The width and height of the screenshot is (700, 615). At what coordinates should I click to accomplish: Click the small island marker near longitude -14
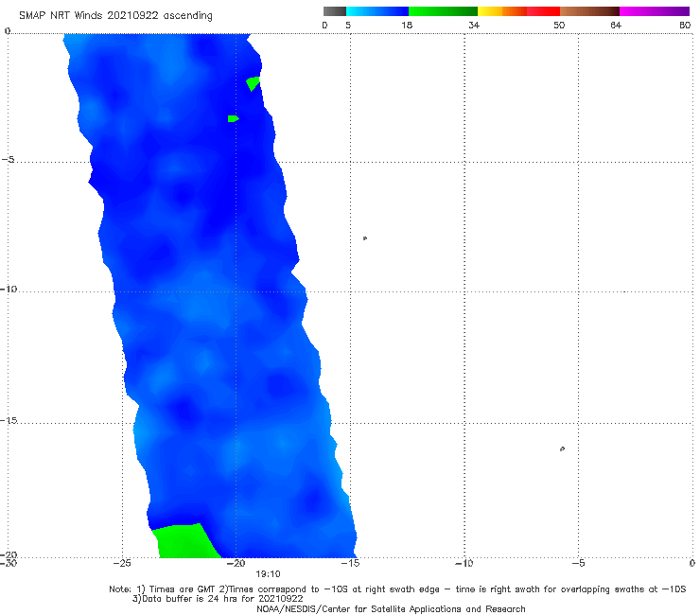pos(365,238)
